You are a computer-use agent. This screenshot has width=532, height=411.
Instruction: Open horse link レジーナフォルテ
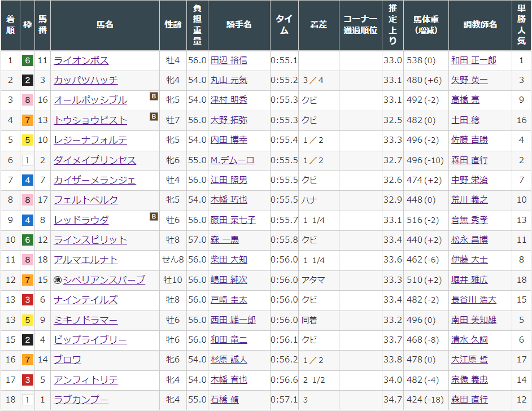tap(90, 140)
